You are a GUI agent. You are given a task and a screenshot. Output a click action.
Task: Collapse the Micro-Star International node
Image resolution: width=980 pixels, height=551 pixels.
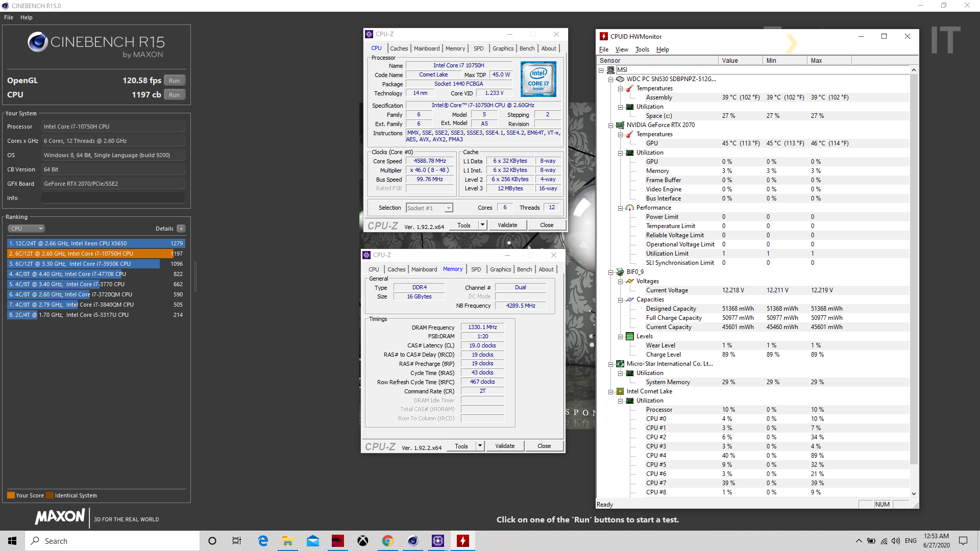610,364
